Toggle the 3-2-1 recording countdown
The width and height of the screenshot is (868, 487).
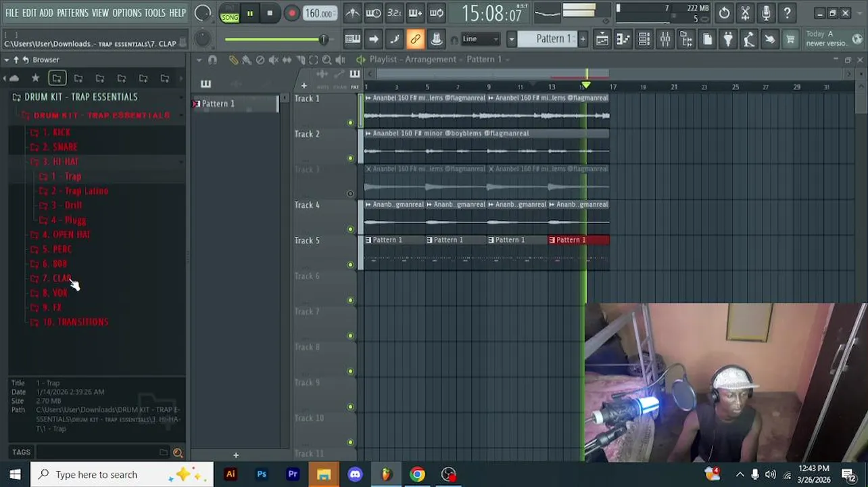pos(394,13)
